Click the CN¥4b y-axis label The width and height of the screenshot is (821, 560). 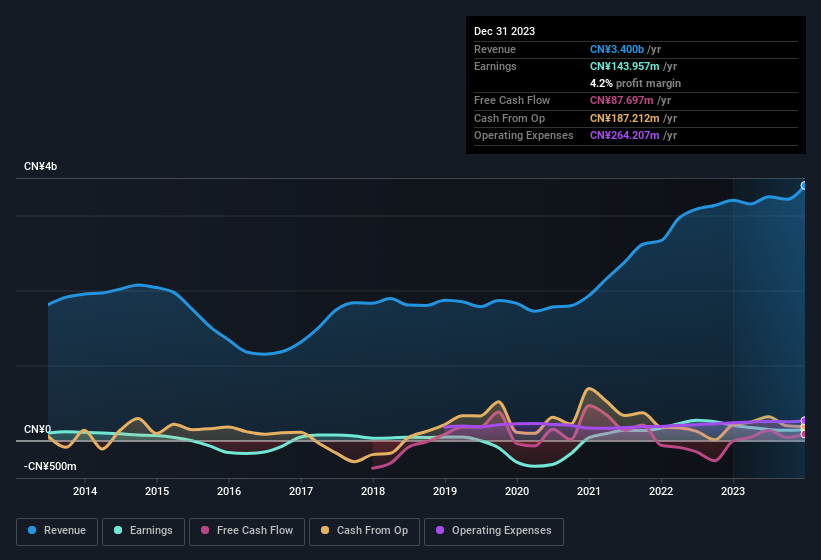[x=41, y=166]
